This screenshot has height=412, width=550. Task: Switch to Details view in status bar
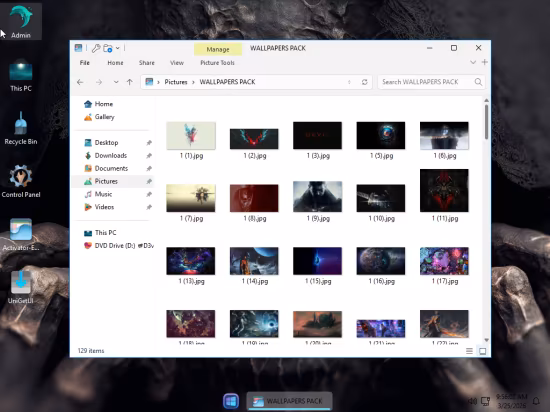[x=469, y=351]
